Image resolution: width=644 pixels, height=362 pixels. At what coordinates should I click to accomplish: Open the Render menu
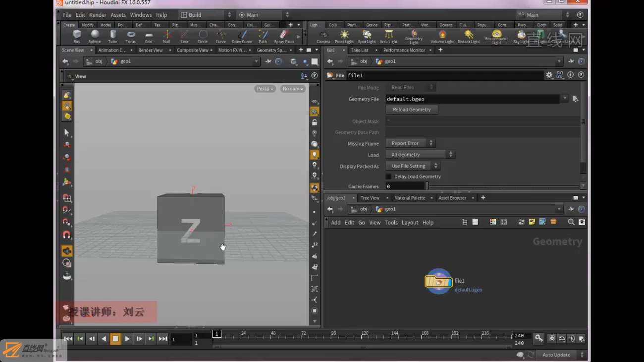pos(98,15)
